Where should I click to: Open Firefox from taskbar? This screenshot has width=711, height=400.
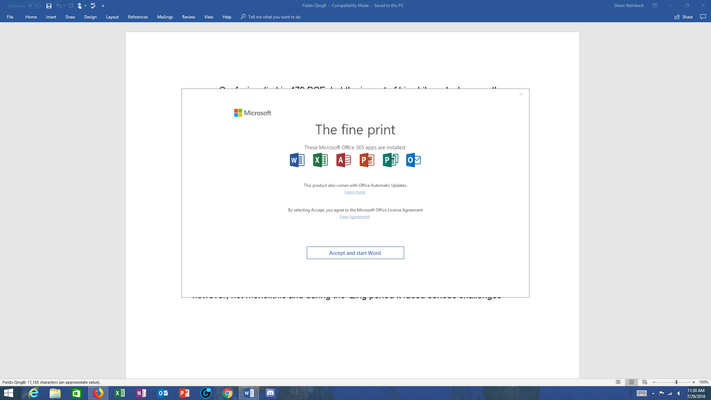[x=98, y=393]
